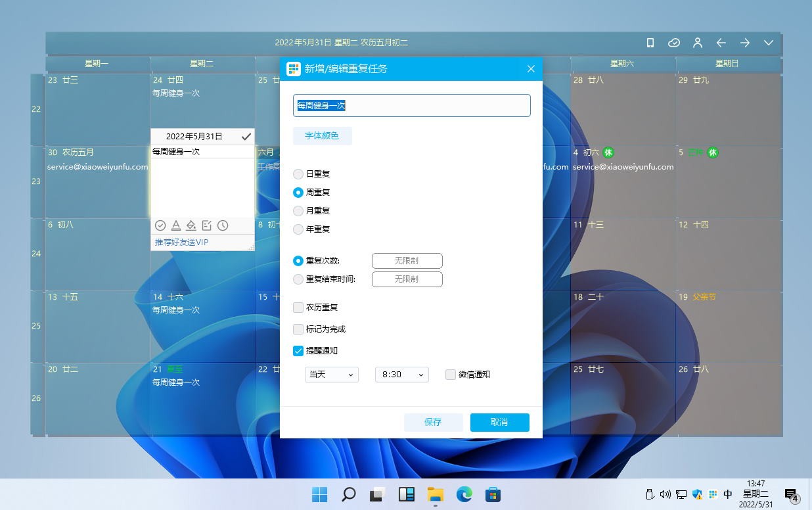Select the font color icon in the event popup
812x510 pixels.
point(176,225)
